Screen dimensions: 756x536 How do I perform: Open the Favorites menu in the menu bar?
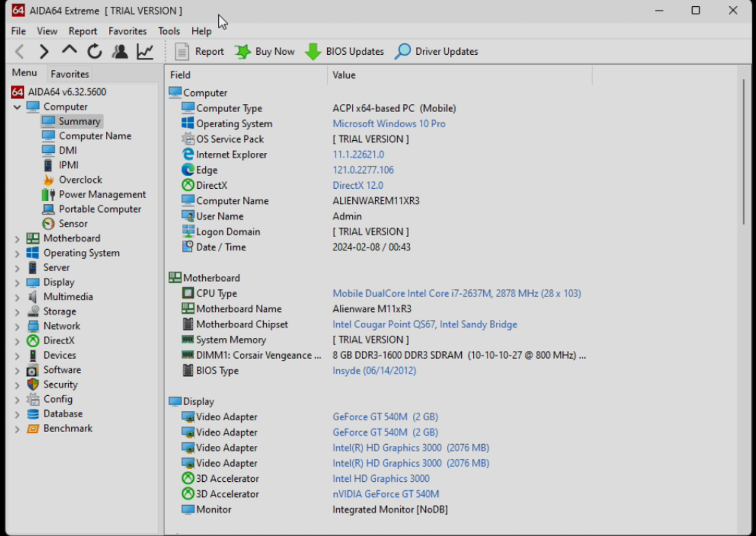127,31
